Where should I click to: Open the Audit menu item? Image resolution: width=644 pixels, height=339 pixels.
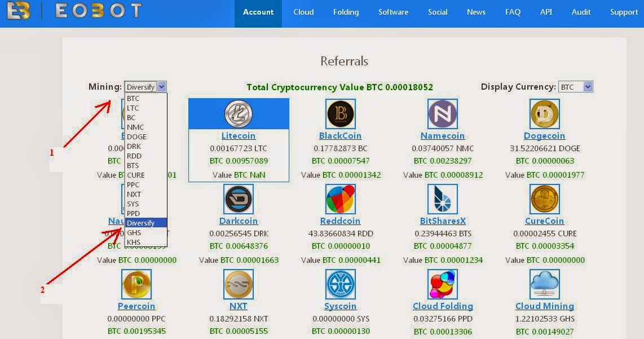pyautogui.click(x=581, y=12)
